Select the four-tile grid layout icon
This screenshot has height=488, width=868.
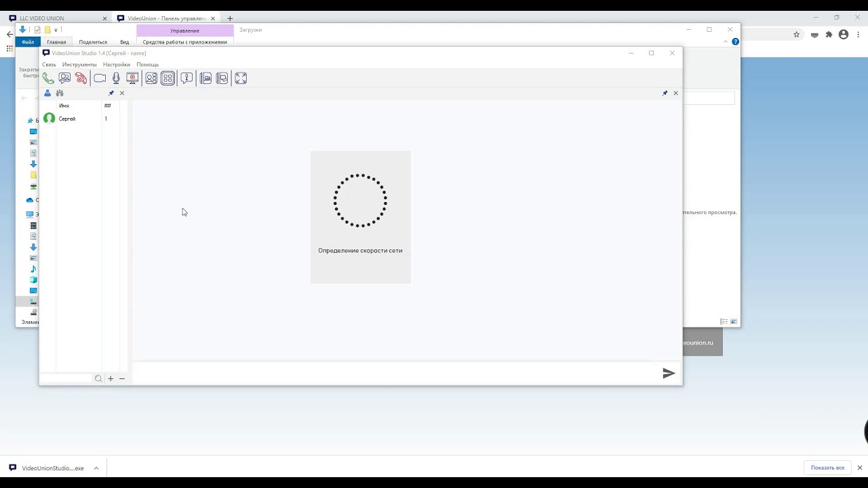point(167,79)
